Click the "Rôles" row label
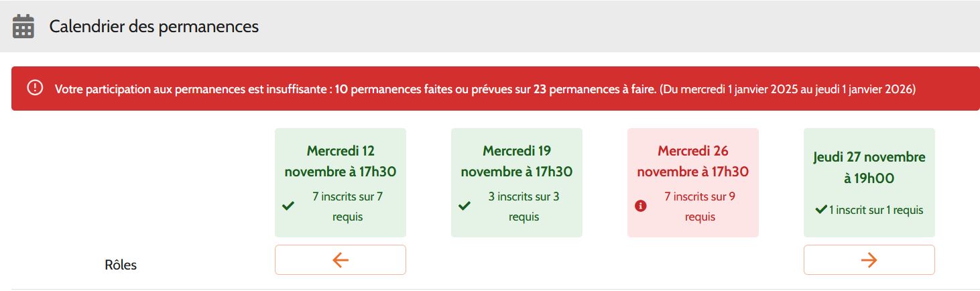The width and height of the screenshot is (980, 291). pos(121,265)
